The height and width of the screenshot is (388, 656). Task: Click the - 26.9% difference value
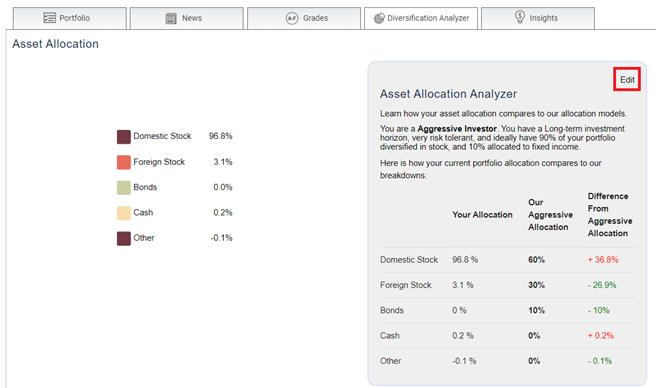point(602,285)
